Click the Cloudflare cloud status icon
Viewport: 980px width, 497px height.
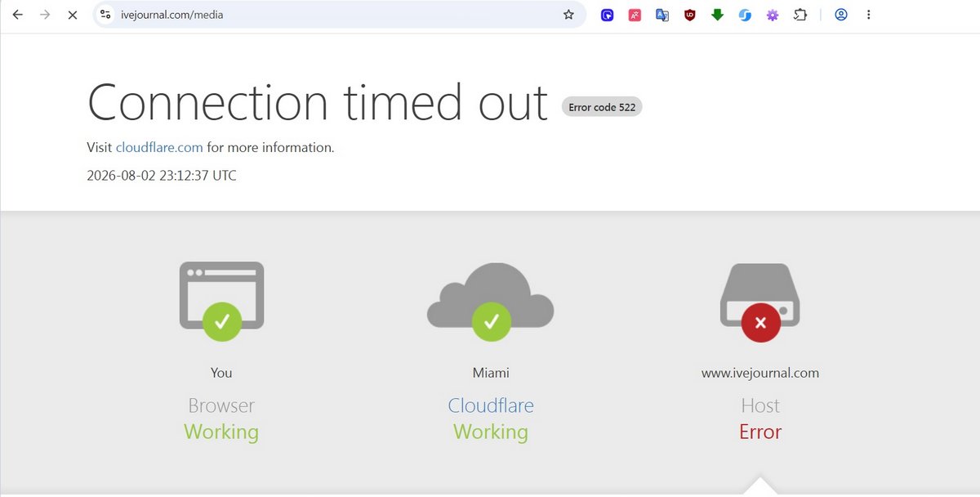click(491, 301)
